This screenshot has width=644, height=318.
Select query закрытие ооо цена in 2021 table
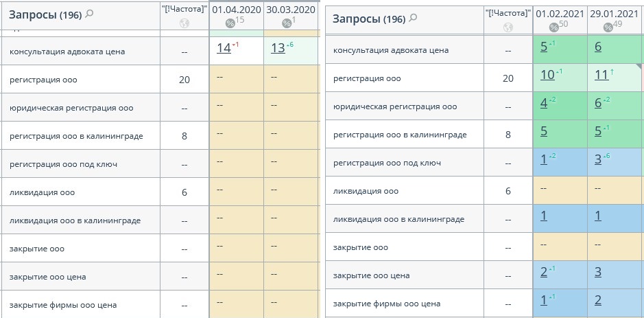pos(372,275)
